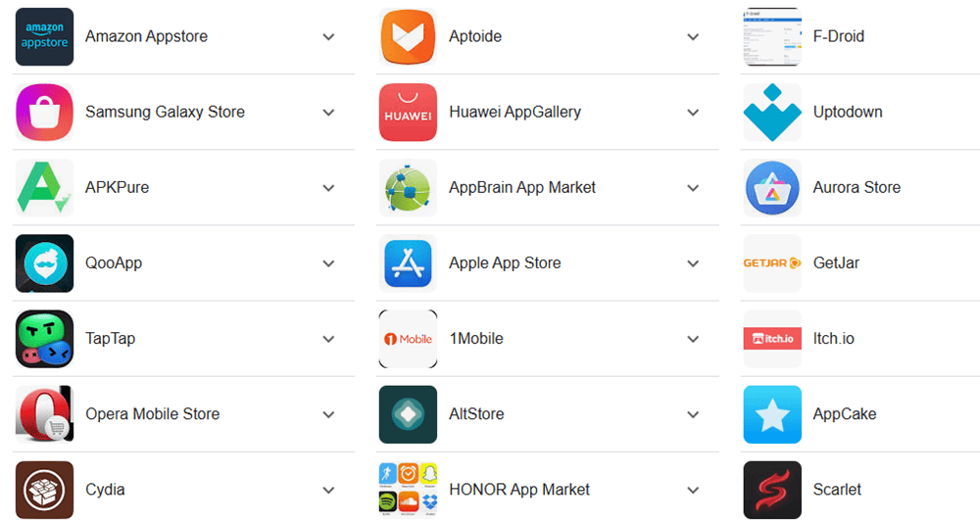Expand the 1Mobile chevron arrow
The image size is (980, 523).
click(x=693, y=339)
